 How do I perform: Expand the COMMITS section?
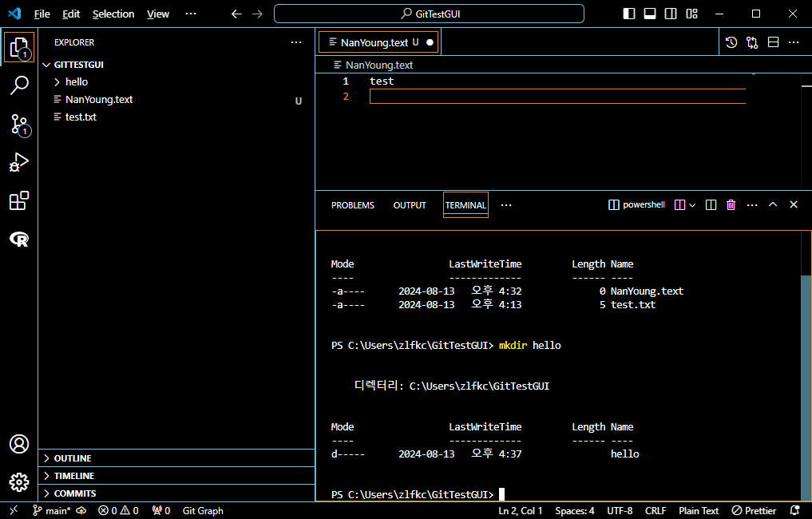[x=176, y=493]
